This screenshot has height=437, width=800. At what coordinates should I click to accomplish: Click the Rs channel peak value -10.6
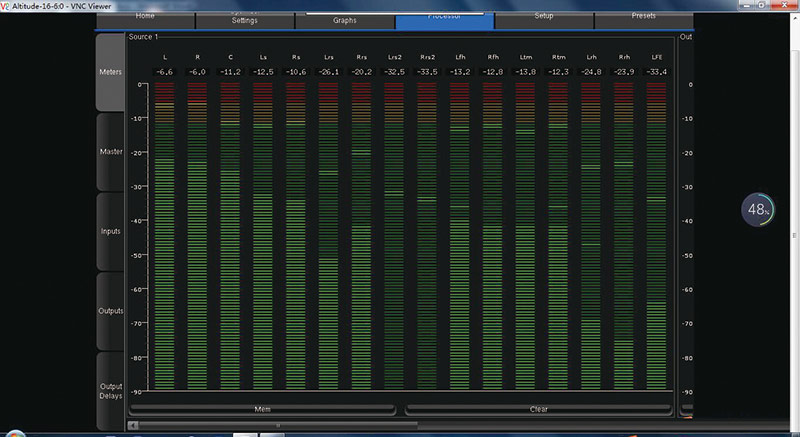click(296, 72)
